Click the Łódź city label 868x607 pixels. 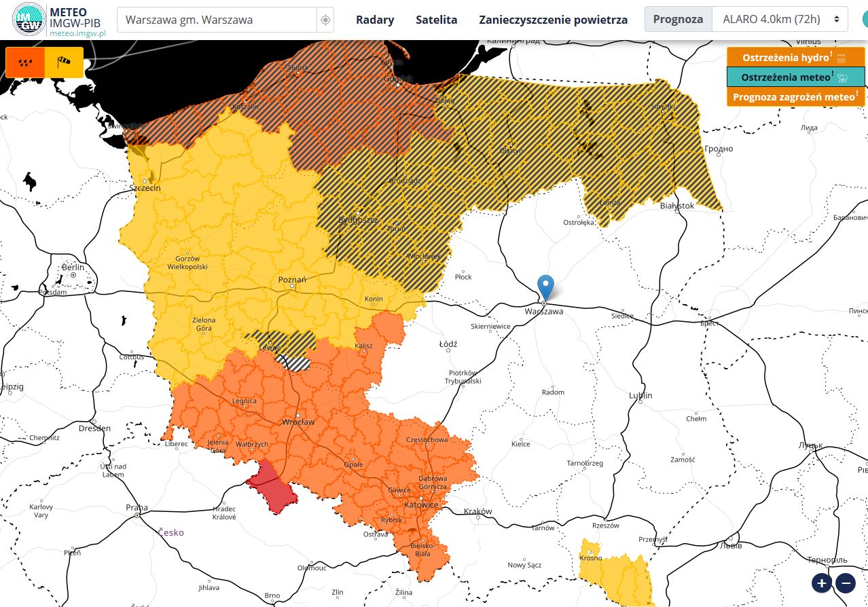click(448, 344)
